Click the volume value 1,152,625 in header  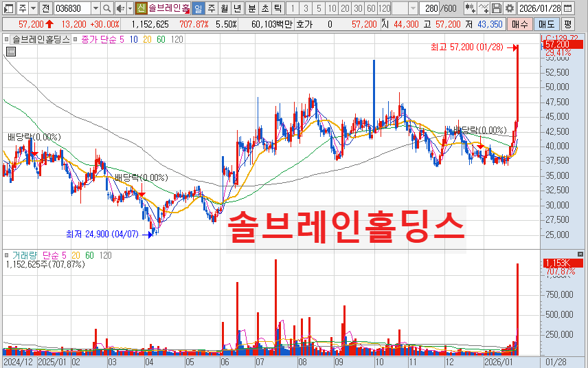[150, 24]
